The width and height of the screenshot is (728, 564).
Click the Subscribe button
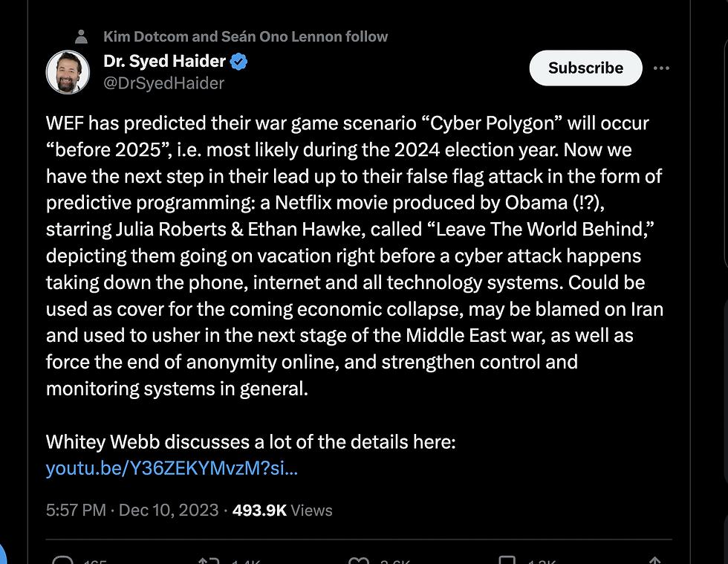pyautogui.click(x=585, y=68)
